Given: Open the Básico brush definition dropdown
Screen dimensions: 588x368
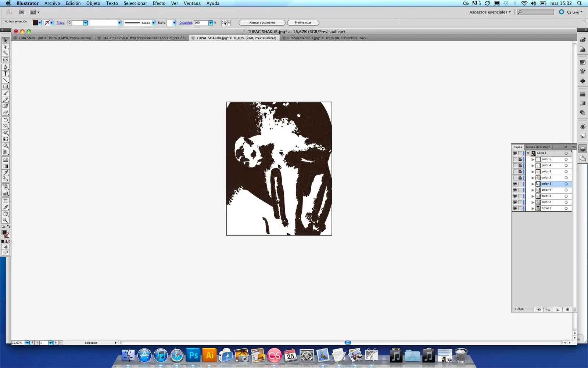Looking at the screenshot, I should (153, 23).
